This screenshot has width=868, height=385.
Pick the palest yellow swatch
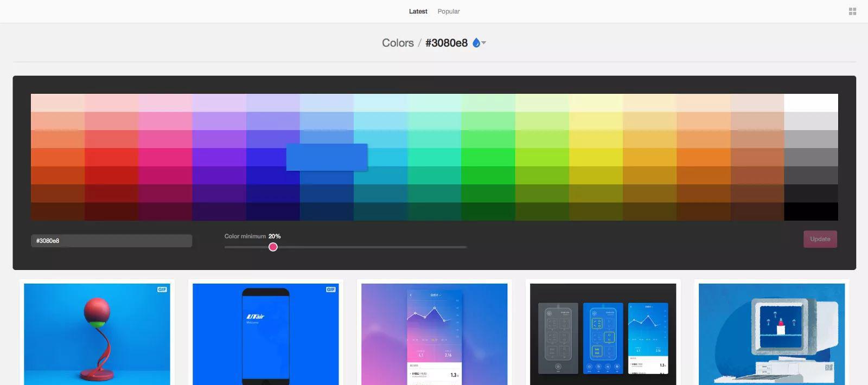(x=596, y=103)
